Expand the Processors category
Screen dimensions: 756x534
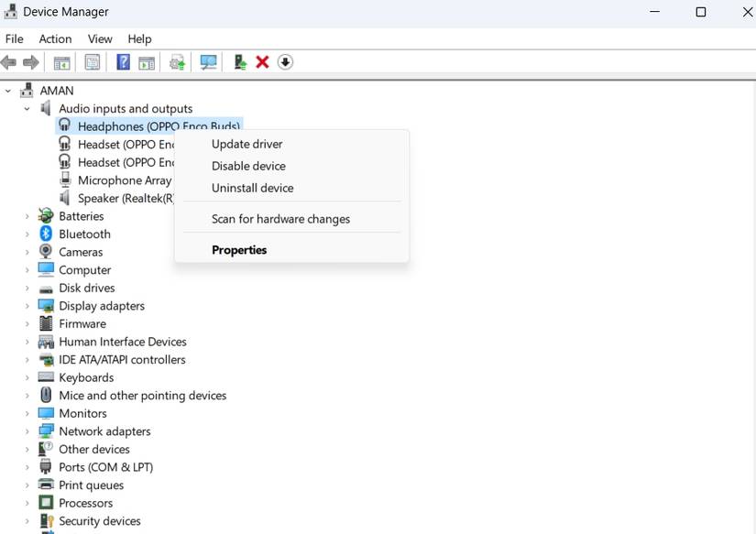(x=27, y=503)
